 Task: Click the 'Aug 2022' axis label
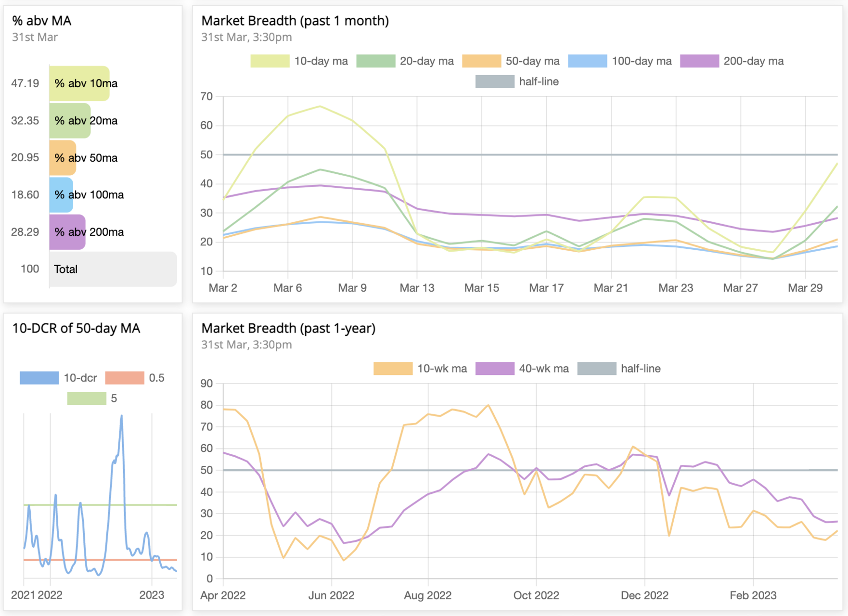coord(428,595)
